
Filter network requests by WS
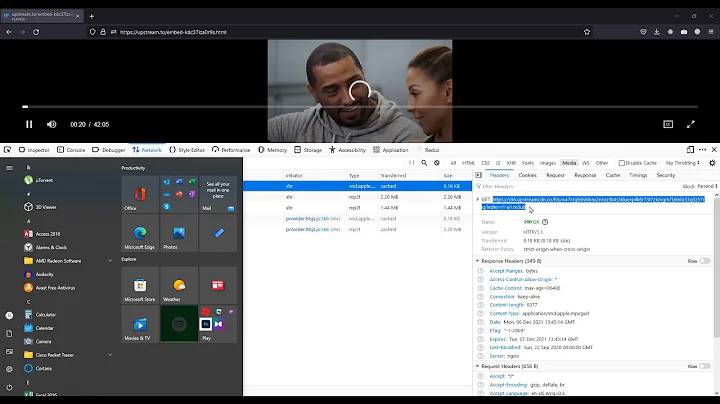pyautogui.click(x=585, y=163)
